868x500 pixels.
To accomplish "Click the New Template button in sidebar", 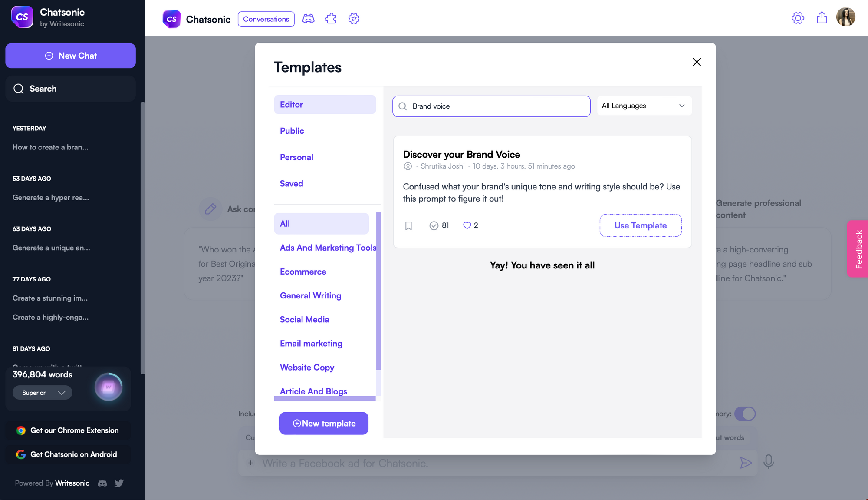I will [x=324, y=423].
